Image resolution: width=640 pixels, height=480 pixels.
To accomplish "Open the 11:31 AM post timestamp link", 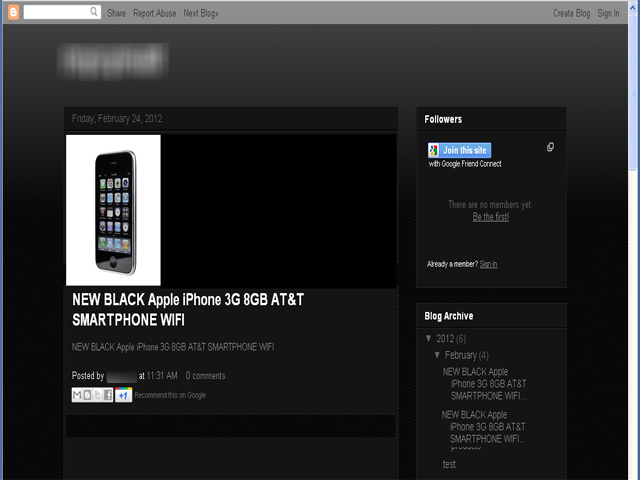I will 162,376.
